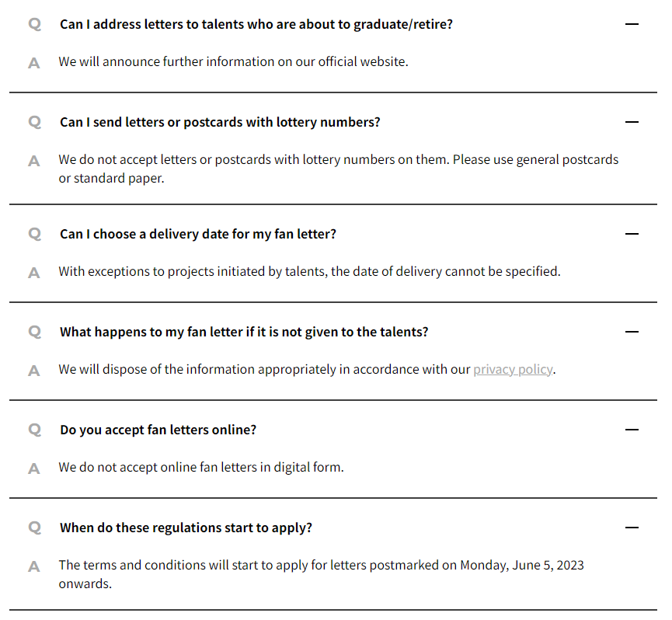Image resolution: width=672 pixels, height=620 pixels.
Task: Click the Q icon beside lottery numbers question
Action: pyautogui.click(x=35, y=123)
